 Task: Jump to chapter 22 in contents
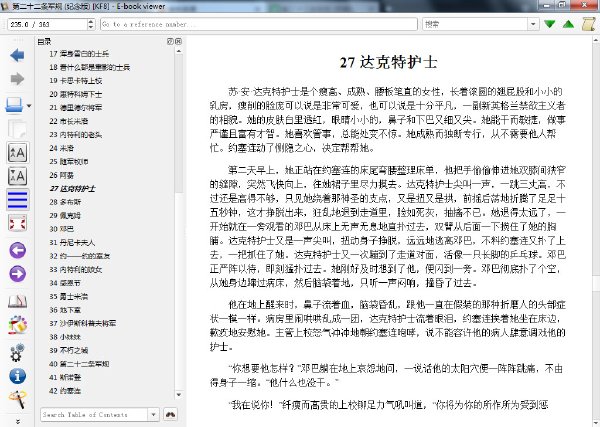click(x=68, y=121)
